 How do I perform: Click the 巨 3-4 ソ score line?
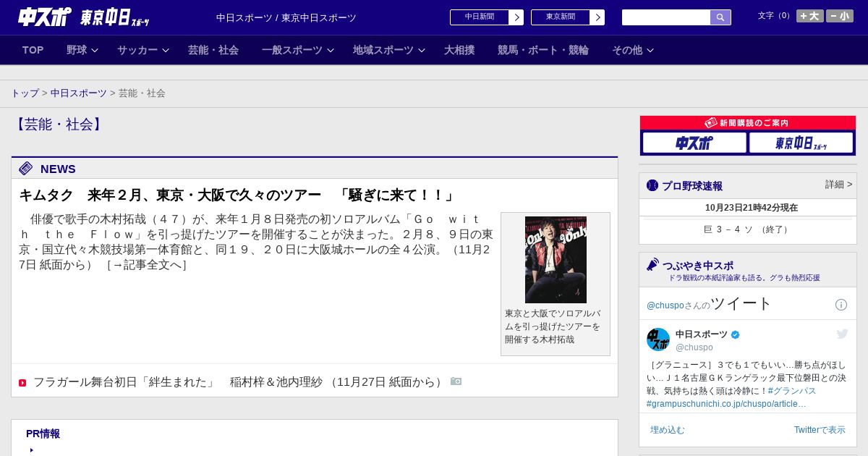pyautogui.click(x=748, y=229)
